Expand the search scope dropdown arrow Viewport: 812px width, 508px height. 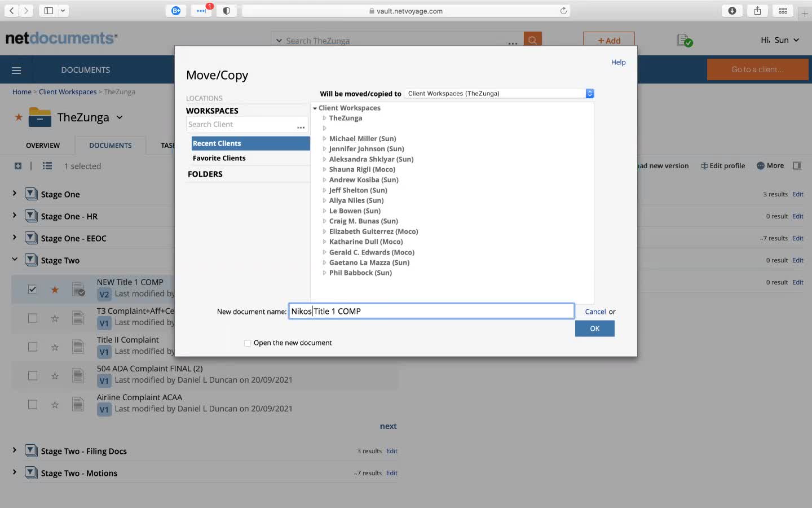(x=279, y=41)
